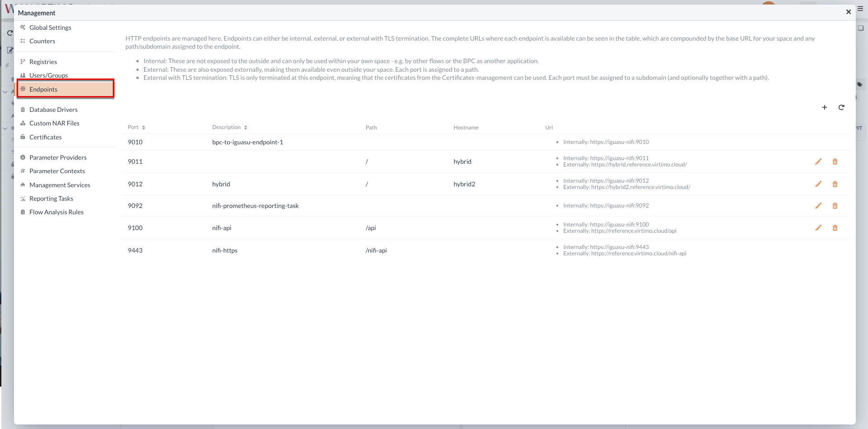Delete the port 9012 hybrid endpoint
This screenshot has width=868, height=429.
(x=835, y=184)
